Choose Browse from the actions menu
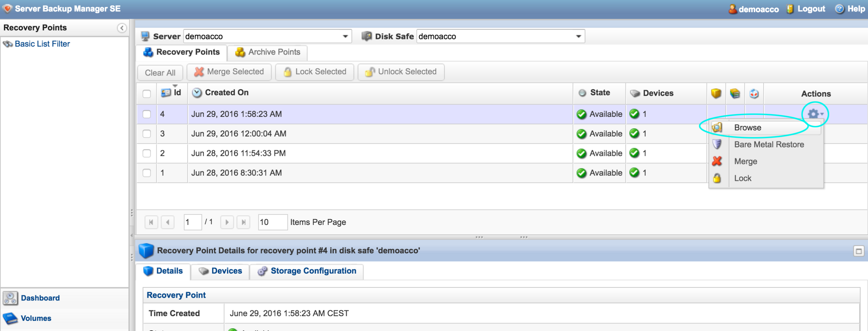The image size is (868, 331). tap(747, 128)
